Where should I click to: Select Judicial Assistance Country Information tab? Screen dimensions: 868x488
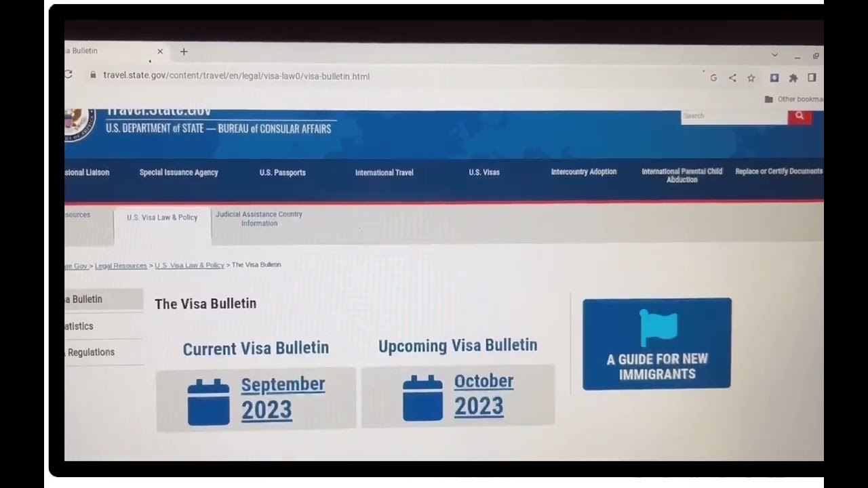pos(259,218)
